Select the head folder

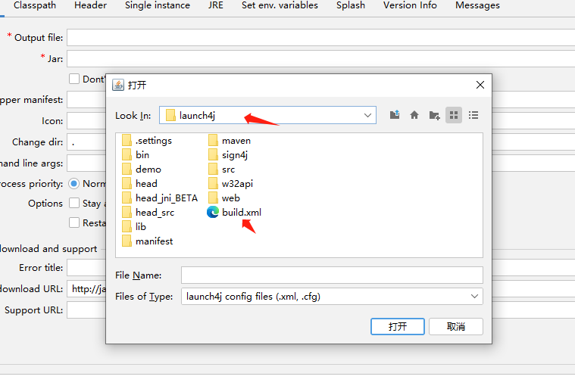[139, 184]
